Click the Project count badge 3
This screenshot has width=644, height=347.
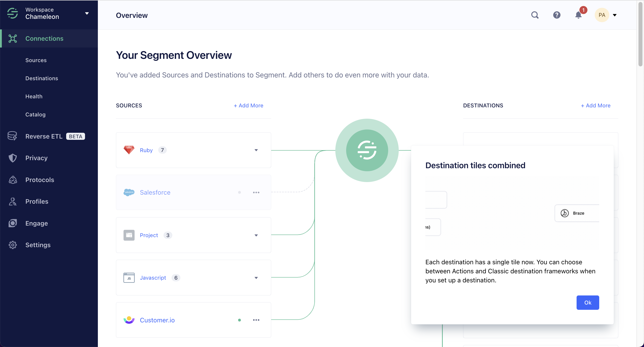point(168,235)
